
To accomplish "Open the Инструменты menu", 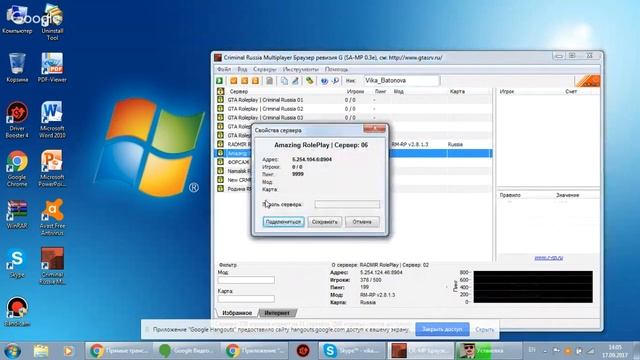I will [300, 69].
